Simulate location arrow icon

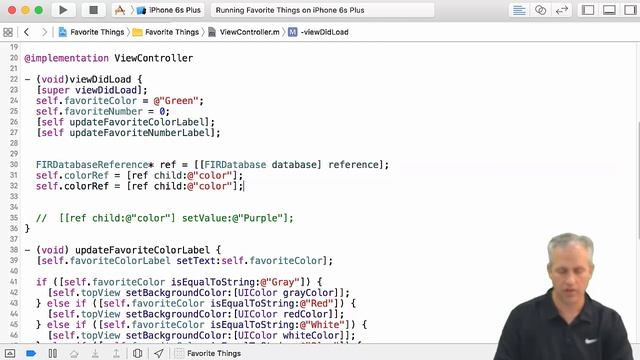click(159, 353)
